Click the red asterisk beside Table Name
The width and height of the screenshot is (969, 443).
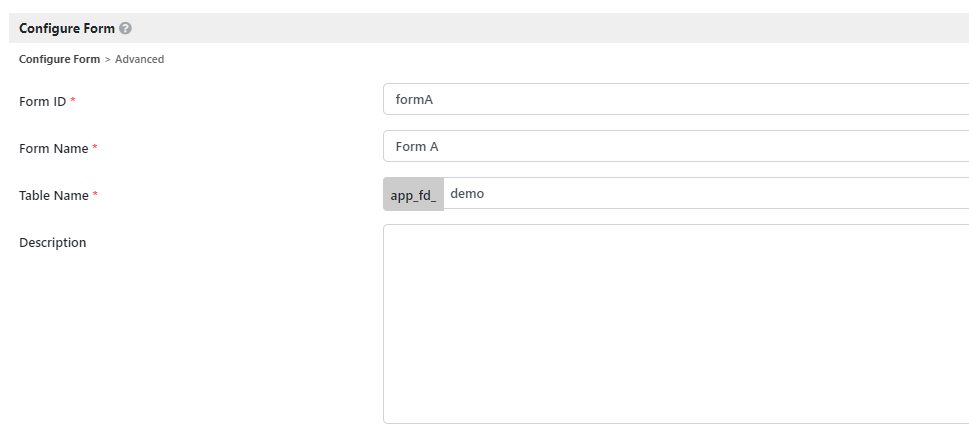coord(95,195)
